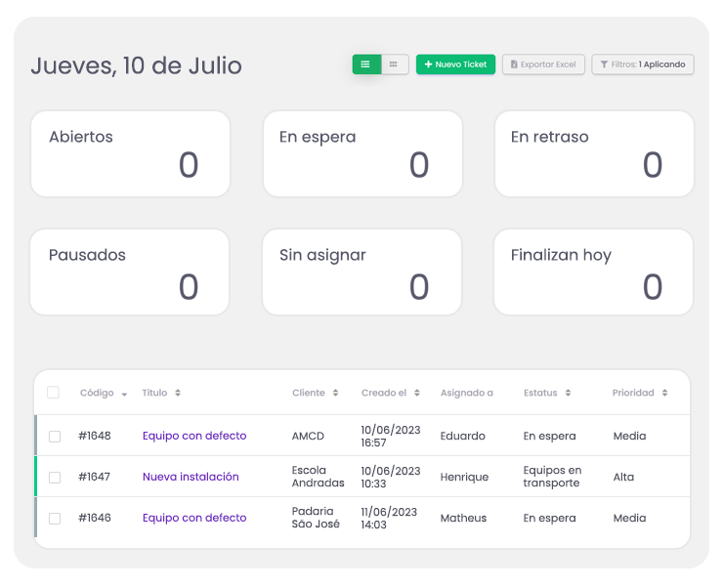The image size is (723, 588).
Task: Check the box for ticket #1648
Action: pyautogui.click(x=55, y=437)
